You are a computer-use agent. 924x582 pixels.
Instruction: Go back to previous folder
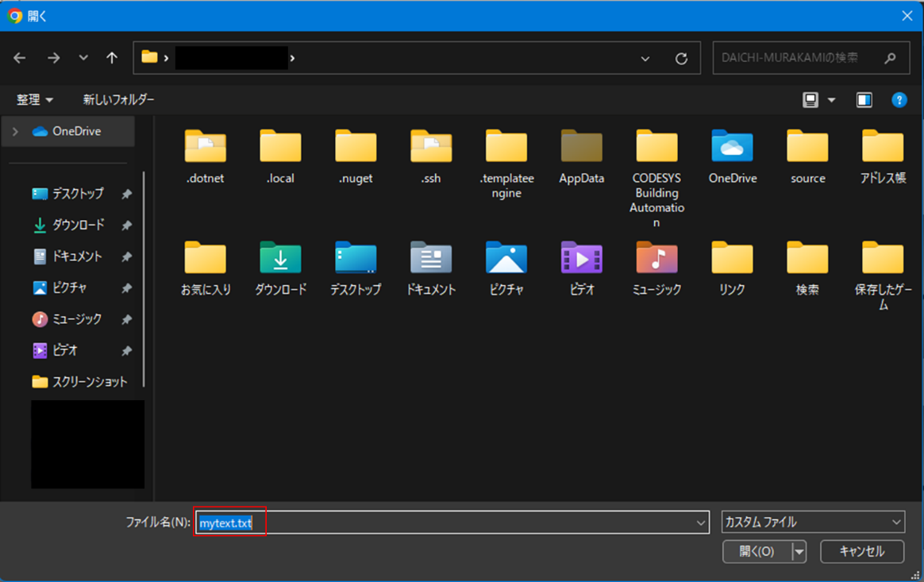tap(19, 58)
